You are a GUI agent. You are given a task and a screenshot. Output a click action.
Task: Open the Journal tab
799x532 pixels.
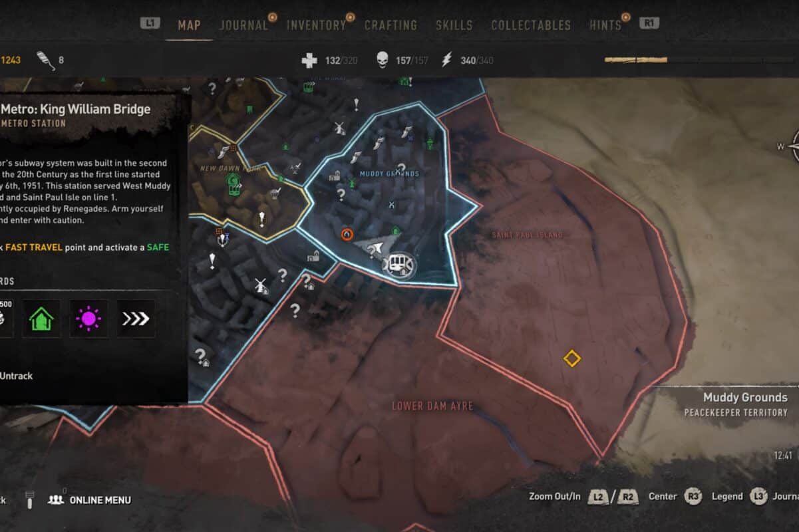[243, 25]
